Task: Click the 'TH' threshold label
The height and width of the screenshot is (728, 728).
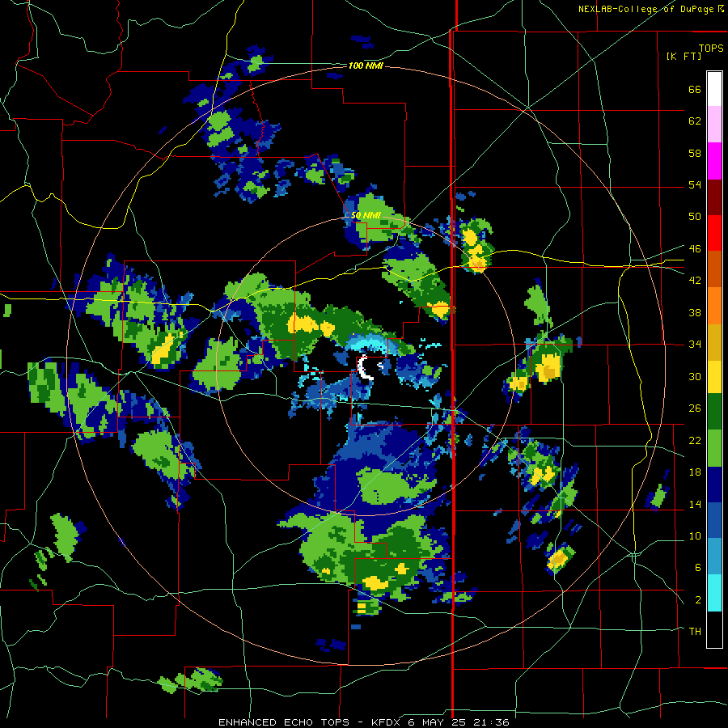Action: pos(695,632)
